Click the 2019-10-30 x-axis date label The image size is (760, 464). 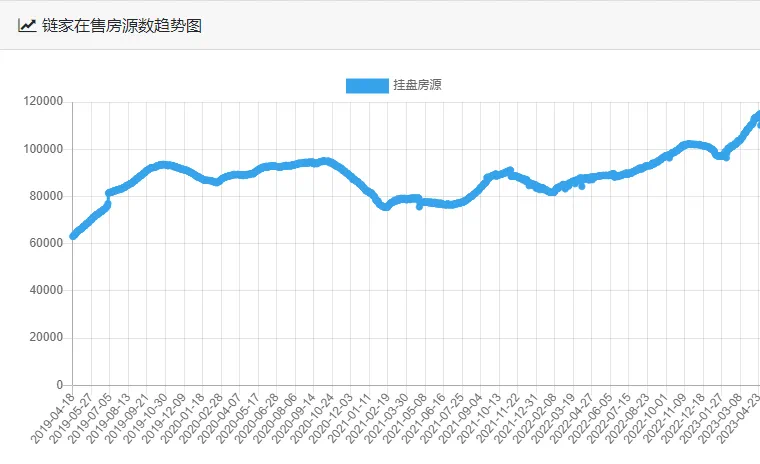[145, 418]
